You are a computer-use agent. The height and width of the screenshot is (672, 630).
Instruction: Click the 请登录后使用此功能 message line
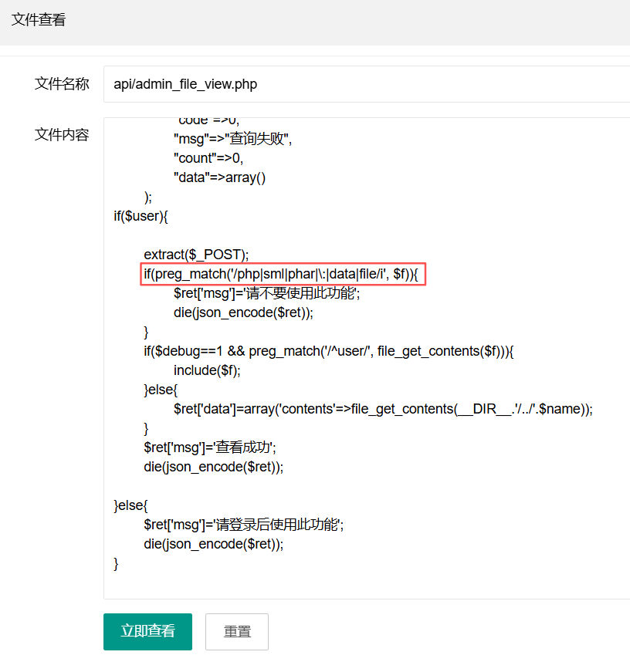[243, 525]
